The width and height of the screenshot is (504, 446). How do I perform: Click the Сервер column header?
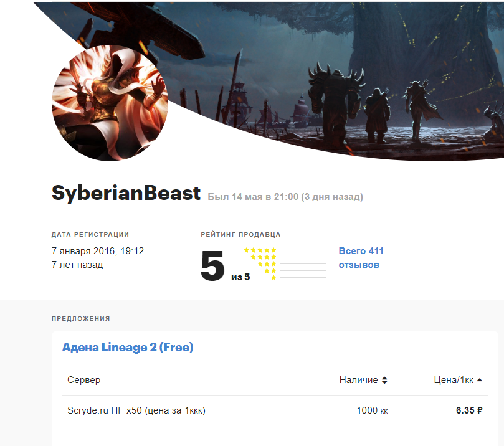[x=83, y=380]
